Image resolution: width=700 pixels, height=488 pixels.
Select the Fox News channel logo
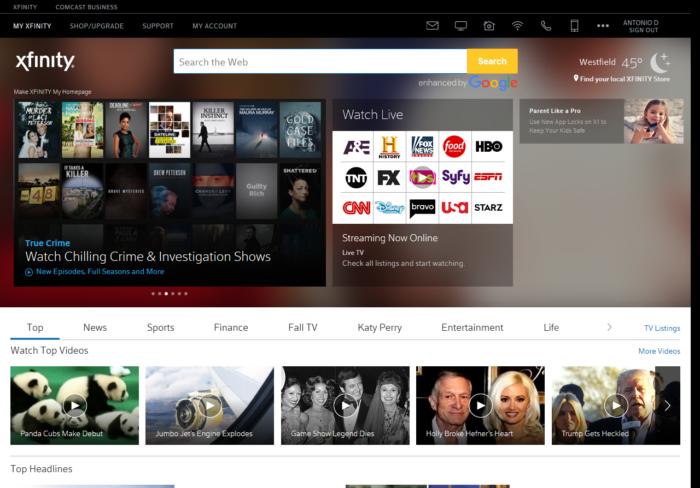pyautogui.click(x=422, y=146)
